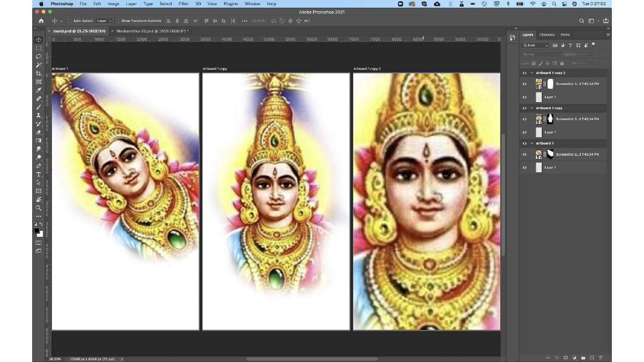
Task: Select the Pen tool
Action: pos(39,166)
